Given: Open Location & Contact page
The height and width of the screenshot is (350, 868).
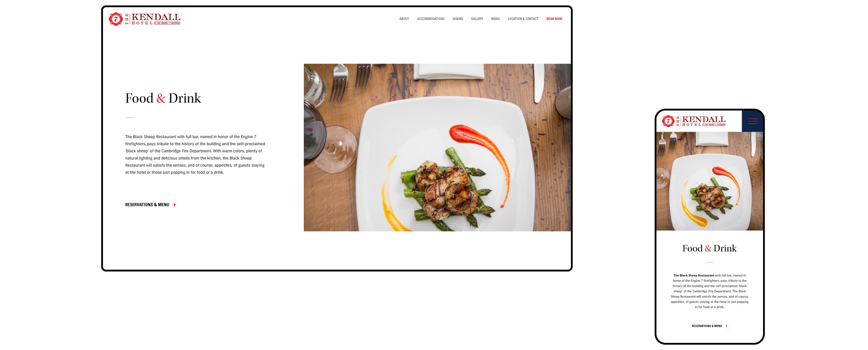Looking at the screenshot, I should coord(523,19).
